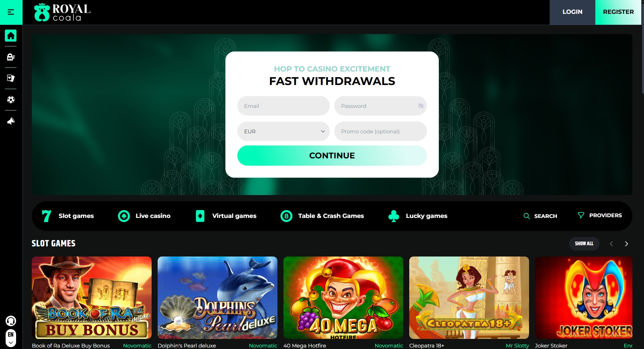Toggle password visibility eye icon

pyautogui.click(x=420, y=106)
